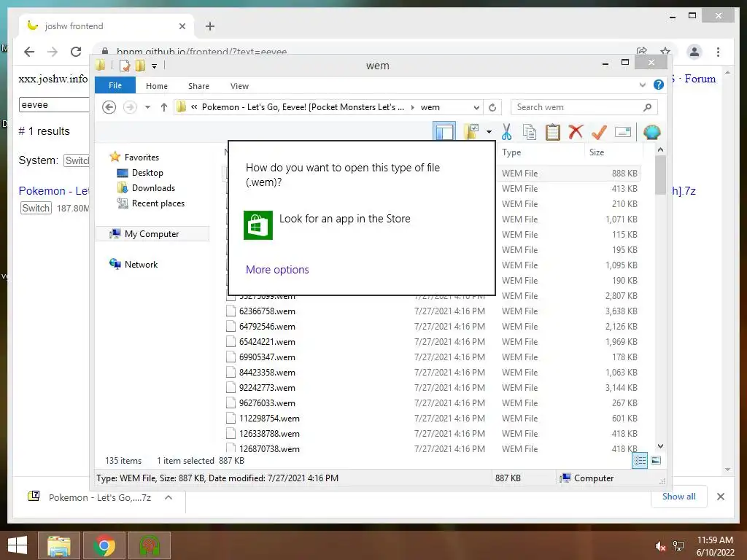Click the search magnifier in Explorer
The image size is (747, 560).
click(647, 107)
